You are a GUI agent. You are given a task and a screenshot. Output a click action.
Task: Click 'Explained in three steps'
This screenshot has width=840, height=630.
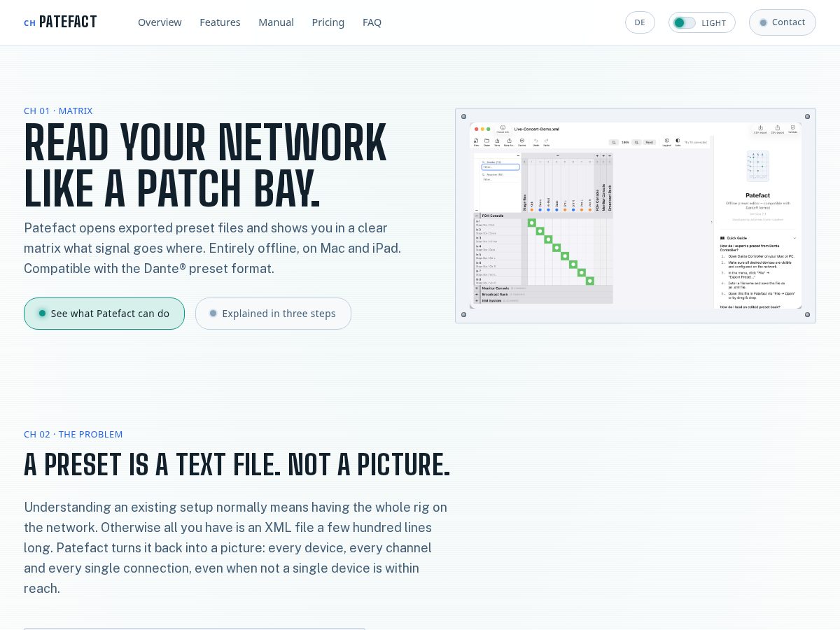[x=273, y=314]
